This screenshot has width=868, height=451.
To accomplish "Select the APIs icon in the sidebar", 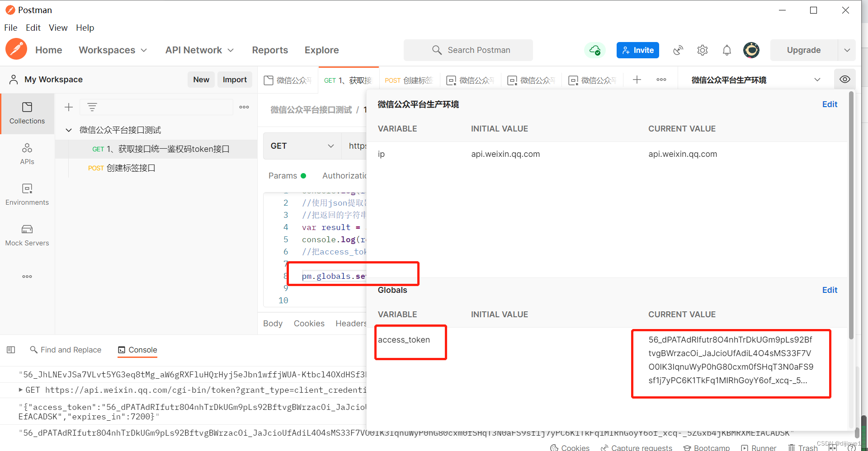I will coord(27,154).
